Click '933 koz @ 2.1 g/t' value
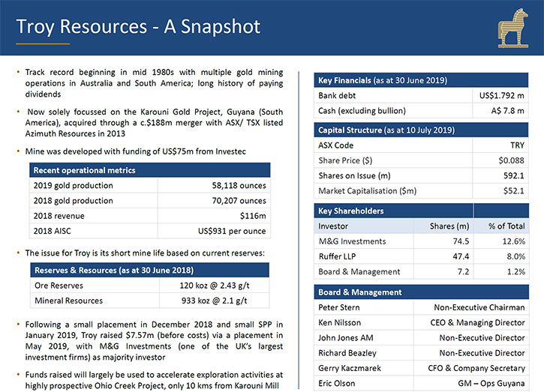 215,301
